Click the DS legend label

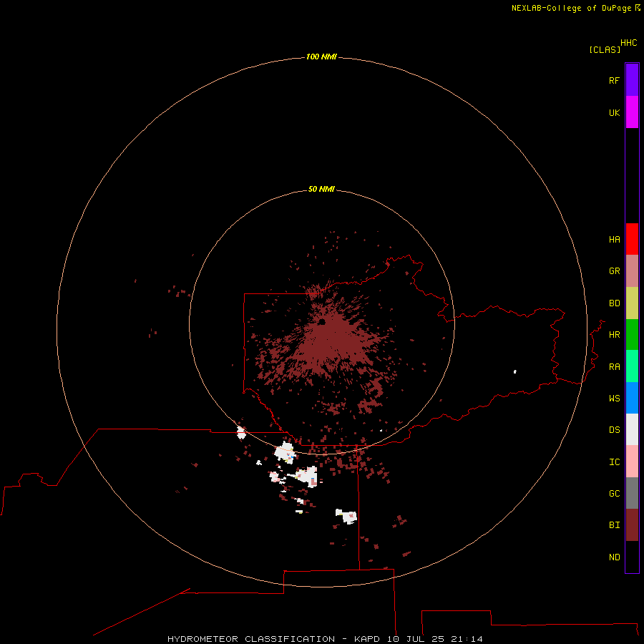tap(614, 430)
